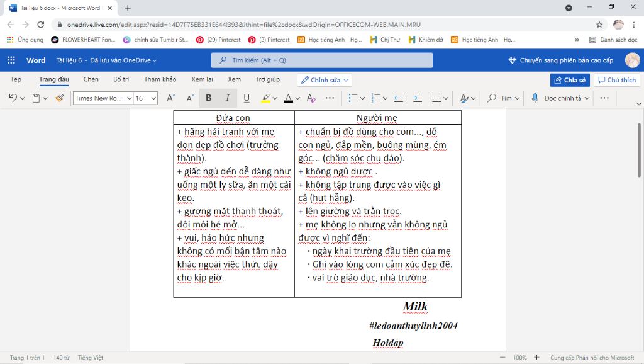Increase font size with the larger A icon

click(171, 98)
